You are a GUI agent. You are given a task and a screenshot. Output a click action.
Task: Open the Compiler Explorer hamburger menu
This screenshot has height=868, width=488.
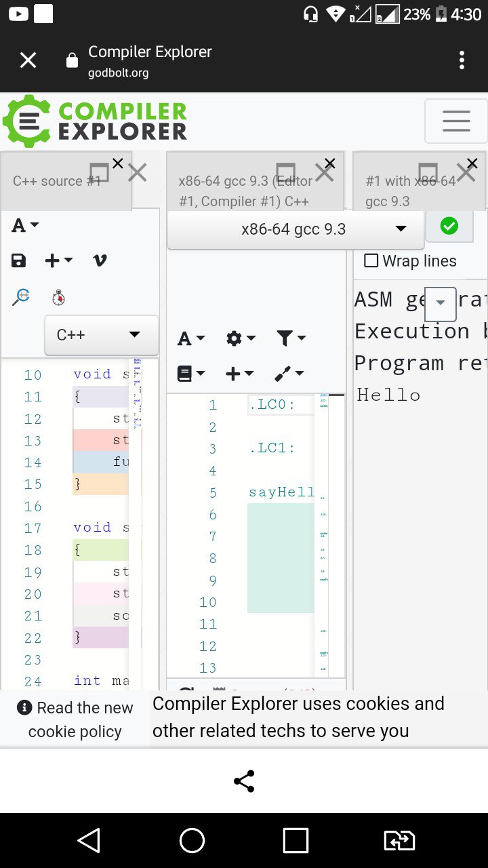tap(456, 121)
